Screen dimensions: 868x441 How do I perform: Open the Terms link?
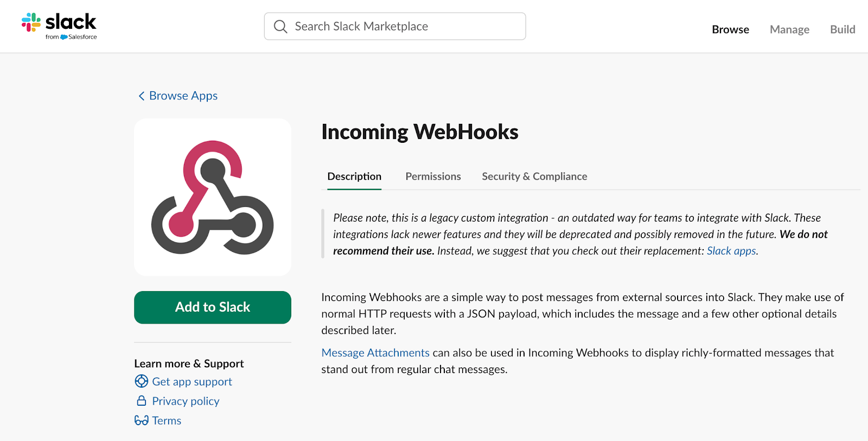tap(167, 421)
